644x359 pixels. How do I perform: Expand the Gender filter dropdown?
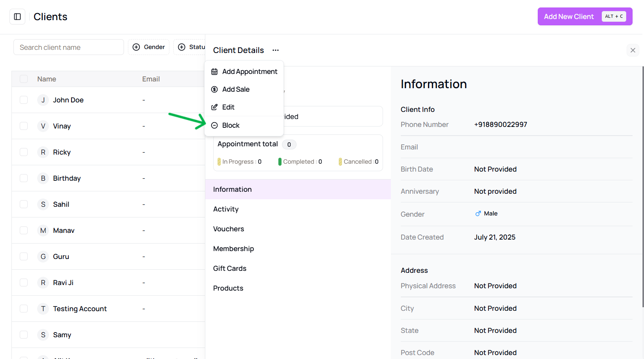tap(148, 47)
